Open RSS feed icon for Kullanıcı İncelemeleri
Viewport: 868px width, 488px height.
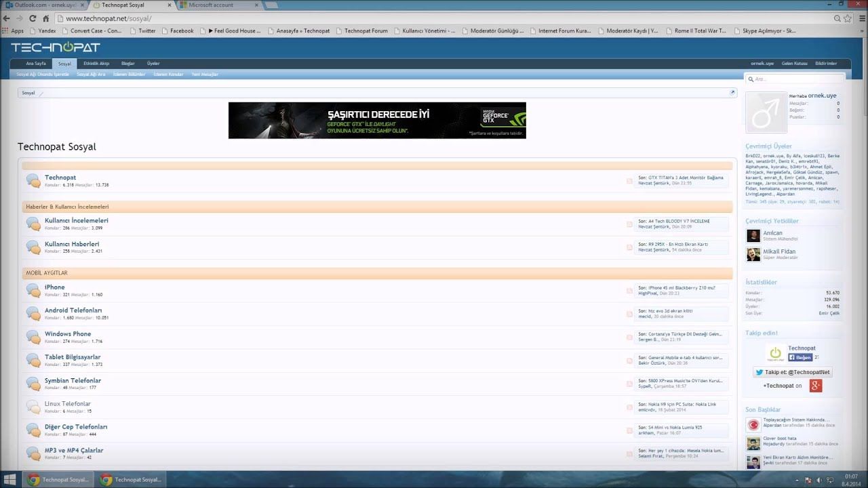point(629,224)
